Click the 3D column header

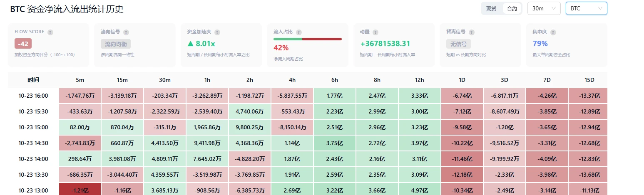pos(505,80)
